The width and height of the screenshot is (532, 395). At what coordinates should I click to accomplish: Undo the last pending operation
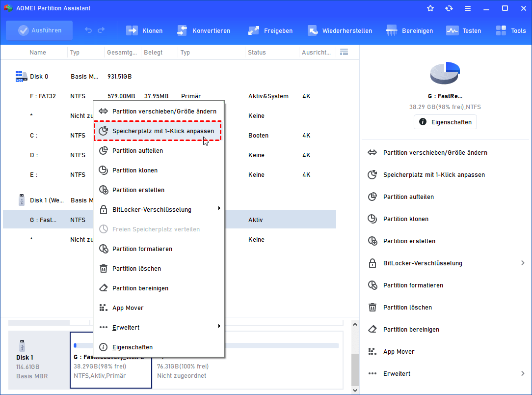click(88, 30)
